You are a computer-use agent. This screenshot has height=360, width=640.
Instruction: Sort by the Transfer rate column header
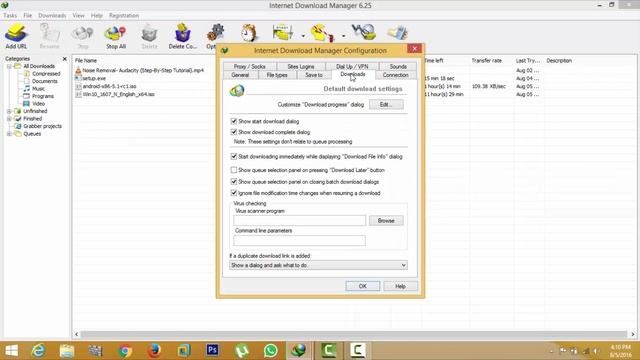click(x=487, y=60)
